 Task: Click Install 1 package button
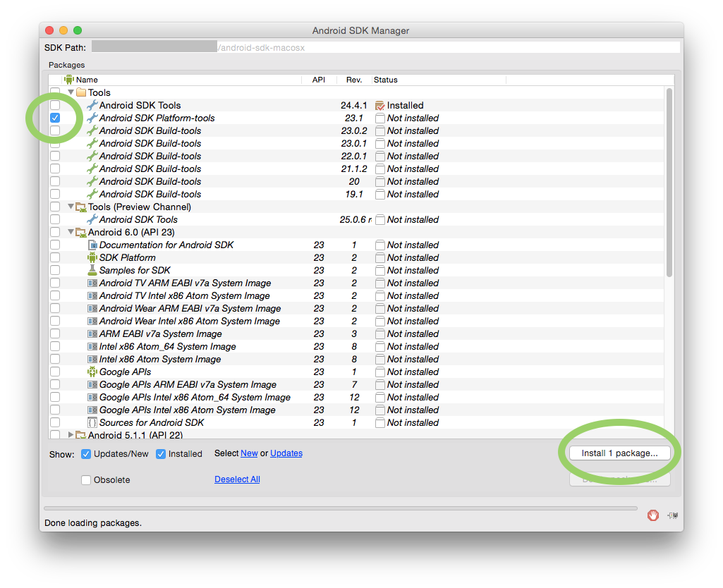tap(619, 453)
